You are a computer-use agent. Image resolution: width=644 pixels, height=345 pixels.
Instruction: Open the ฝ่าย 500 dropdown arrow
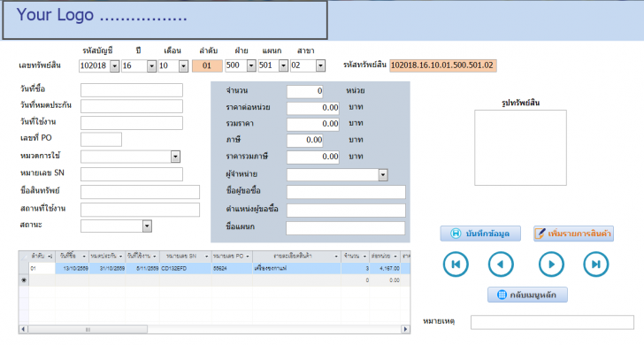click(251, 65)
